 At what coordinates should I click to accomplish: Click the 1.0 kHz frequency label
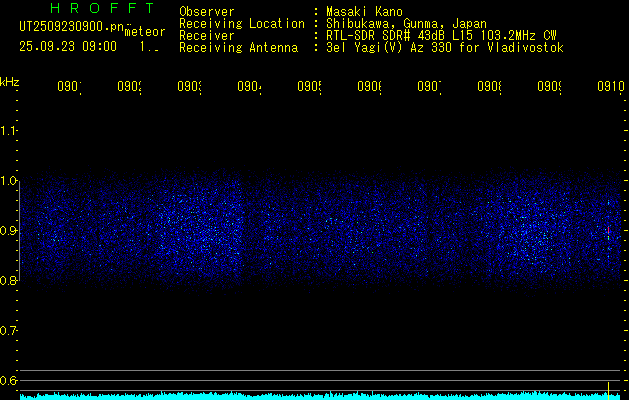tap(8, 181)
